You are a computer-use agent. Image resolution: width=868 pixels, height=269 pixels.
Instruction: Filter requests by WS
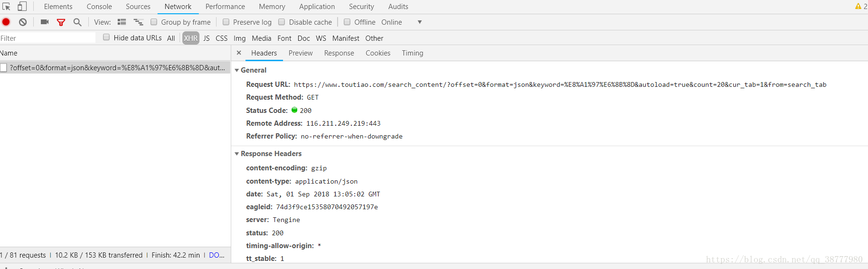tap(321, 38)
